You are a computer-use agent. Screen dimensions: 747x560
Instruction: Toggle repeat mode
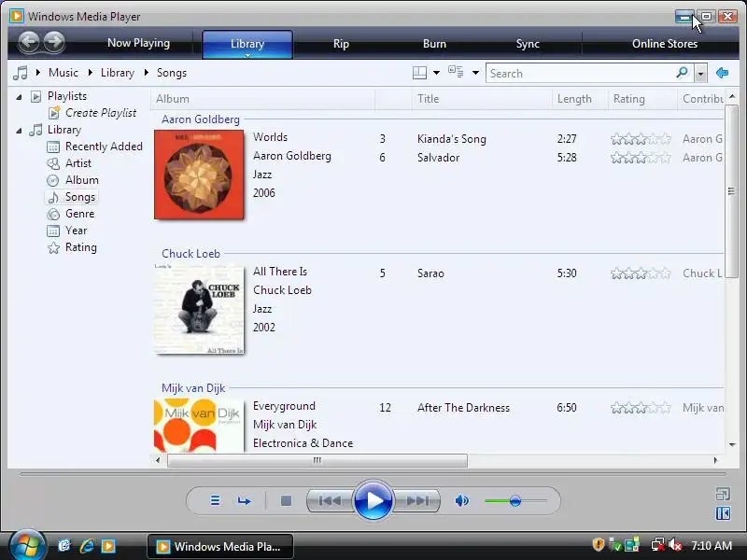pos(244,500)
